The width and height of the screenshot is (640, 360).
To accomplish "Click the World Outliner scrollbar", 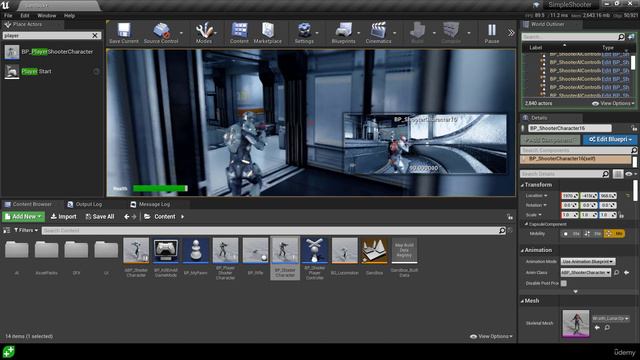I will click(633, 62).
